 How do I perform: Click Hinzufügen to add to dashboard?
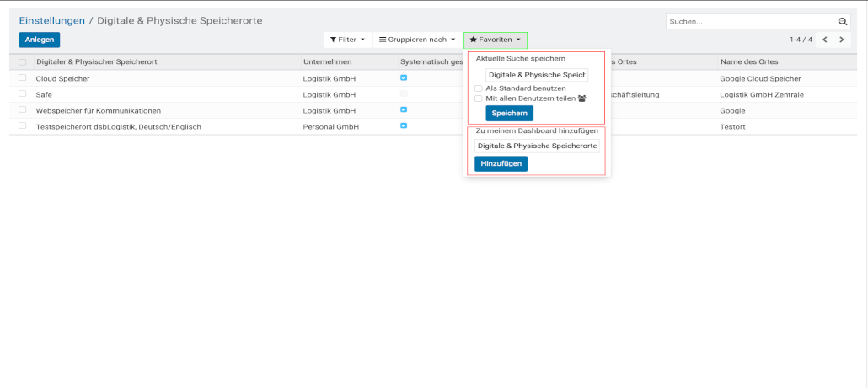[501, 163]
